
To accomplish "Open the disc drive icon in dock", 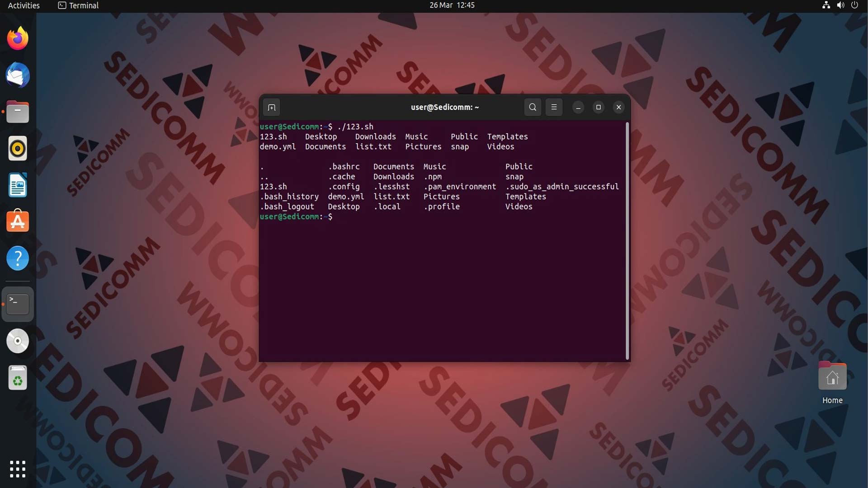I will click(x=18, y=341).
